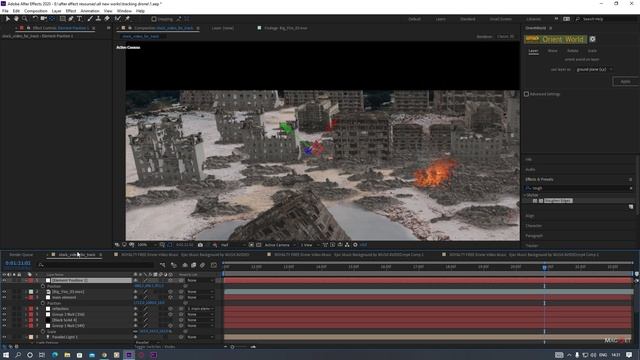640x360 pixels.
Task: Enable the Snapping checkbox
Action: pyautogui.click(x=154, y=19)
